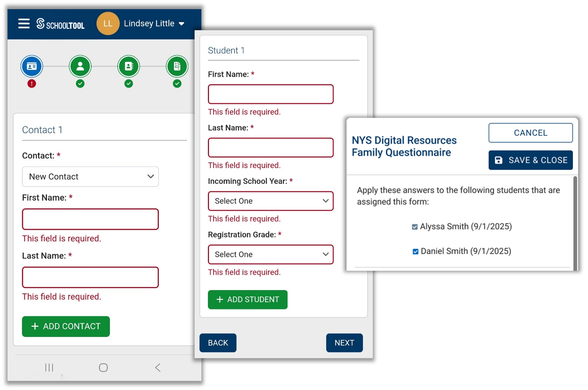The width and height of the screenshot is (588, 390).
Task: Expand the Lindsey Little account menu
Action: pos(182,24)
